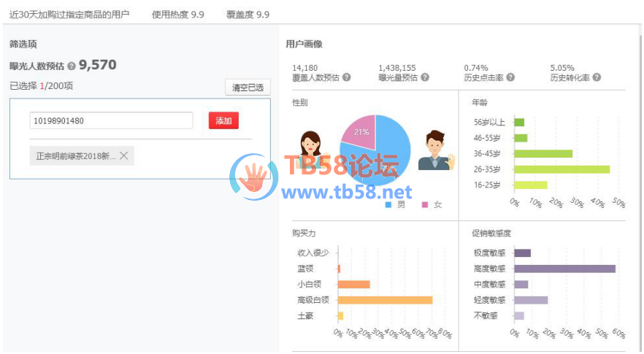This screenshot has width=644, height=354.
Task: Click the female avatar icon
Action: [311, 150]
